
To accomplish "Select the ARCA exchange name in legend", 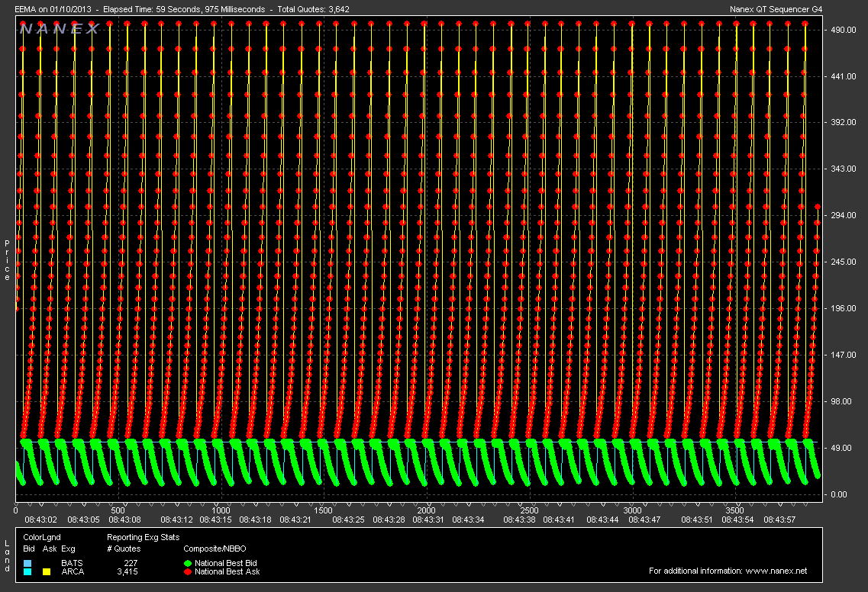I will [73, 571].
